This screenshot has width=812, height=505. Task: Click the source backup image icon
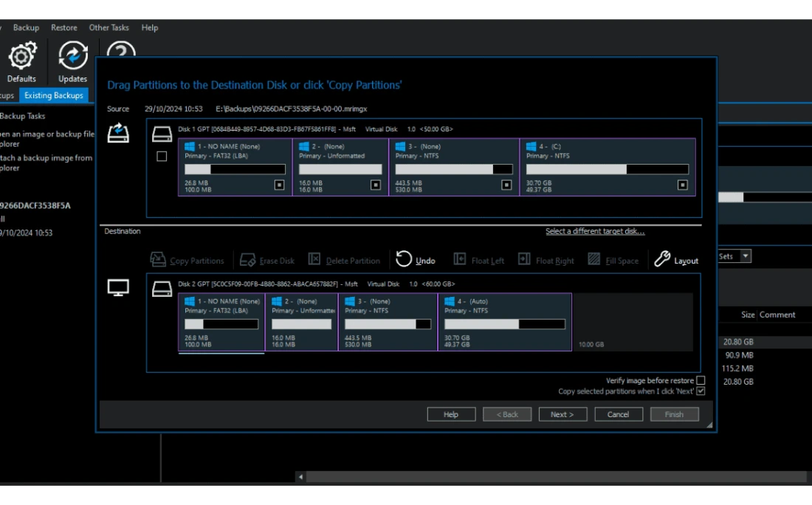[x=118, y=134]
